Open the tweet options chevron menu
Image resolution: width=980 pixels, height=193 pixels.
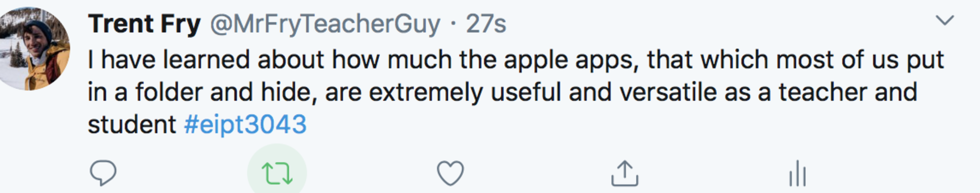click(x=945, y=21)
